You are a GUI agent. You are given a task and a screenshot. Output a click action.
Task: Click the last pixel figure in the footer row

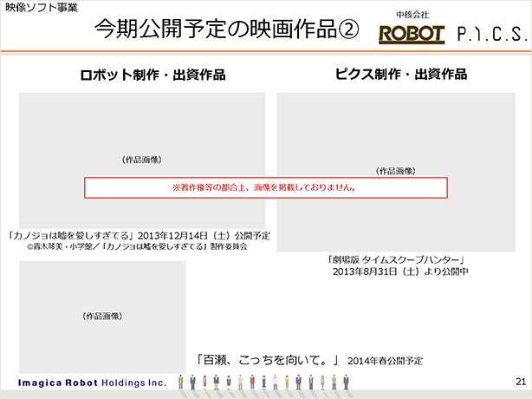(346, 383)
